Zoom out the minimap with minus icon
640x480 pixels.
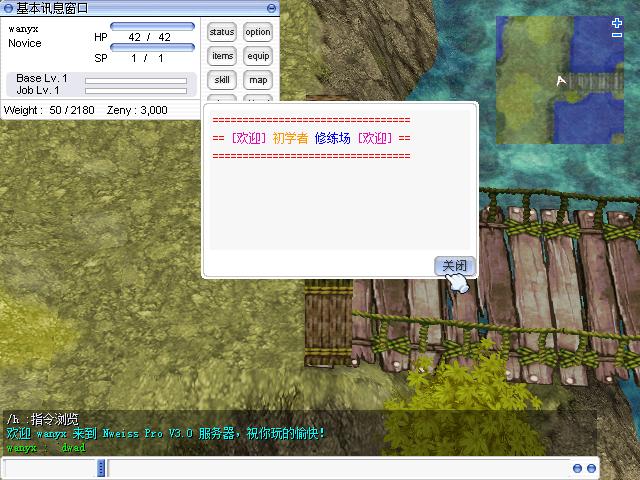coord(617,35)
